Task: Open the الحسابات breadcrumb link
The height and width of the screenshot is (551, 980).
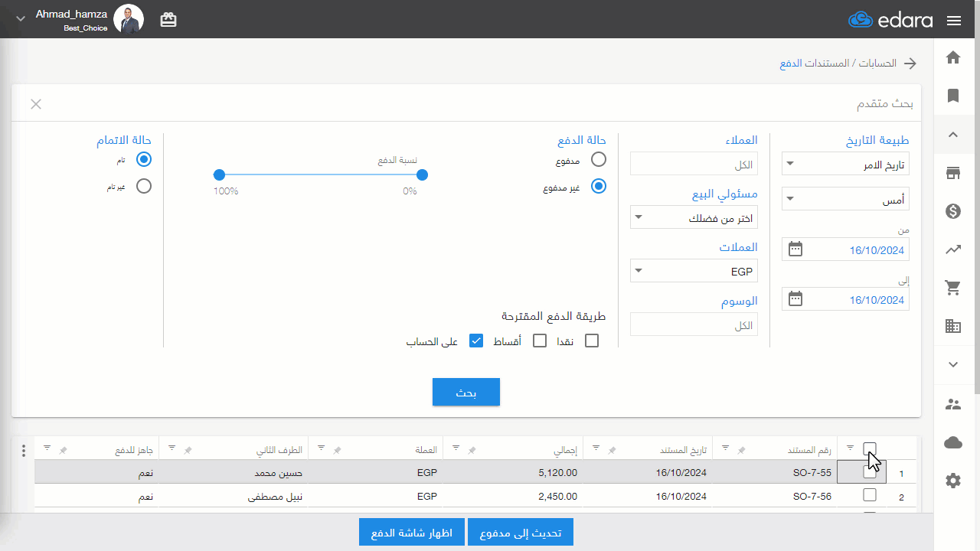Action: pyautogui.click(x=876, y=64)
